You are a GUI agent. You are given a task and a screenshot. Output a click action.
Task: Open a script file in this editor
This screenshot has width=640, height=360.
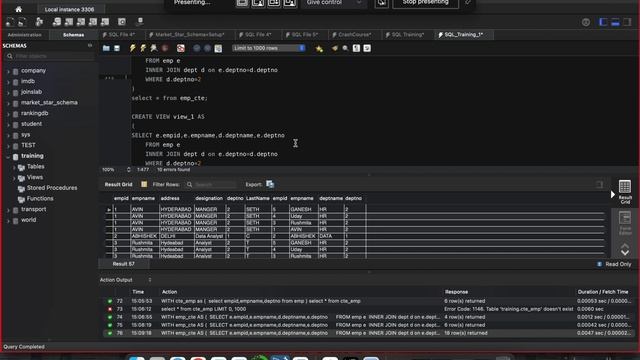pos(106,48)
